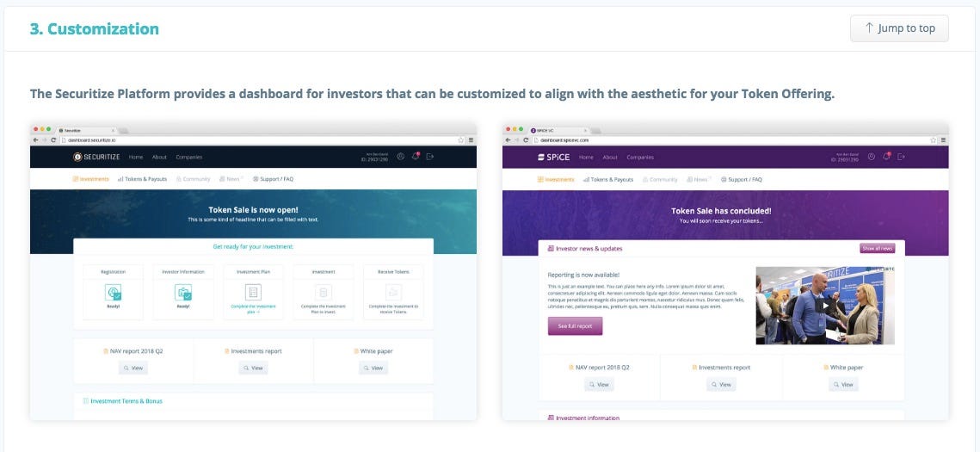
Task: Open Tokens & Payouts tab in Securitize dashboard
Action: pos(143,179)
